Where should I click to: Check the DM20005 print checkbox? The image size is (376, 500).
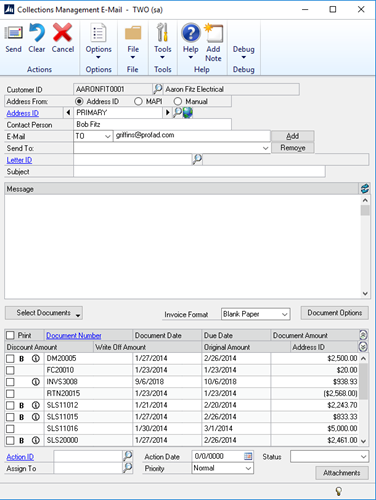click(11, 358)
